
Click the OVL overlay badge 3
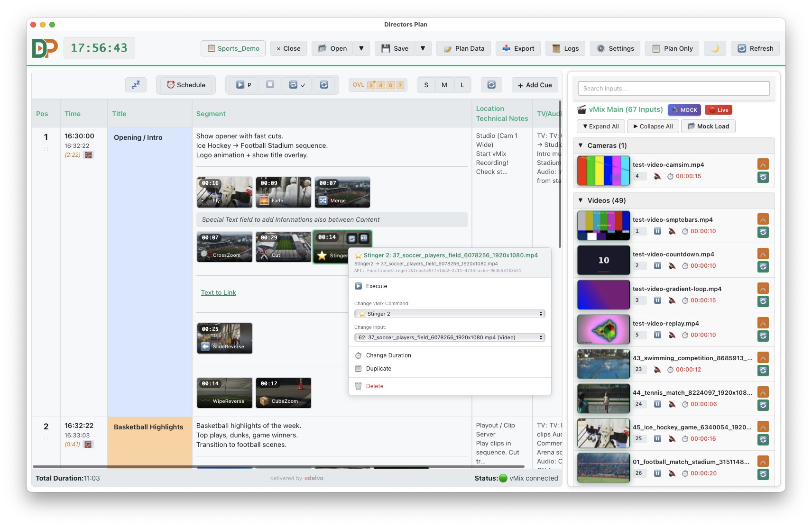click(370, 85)
